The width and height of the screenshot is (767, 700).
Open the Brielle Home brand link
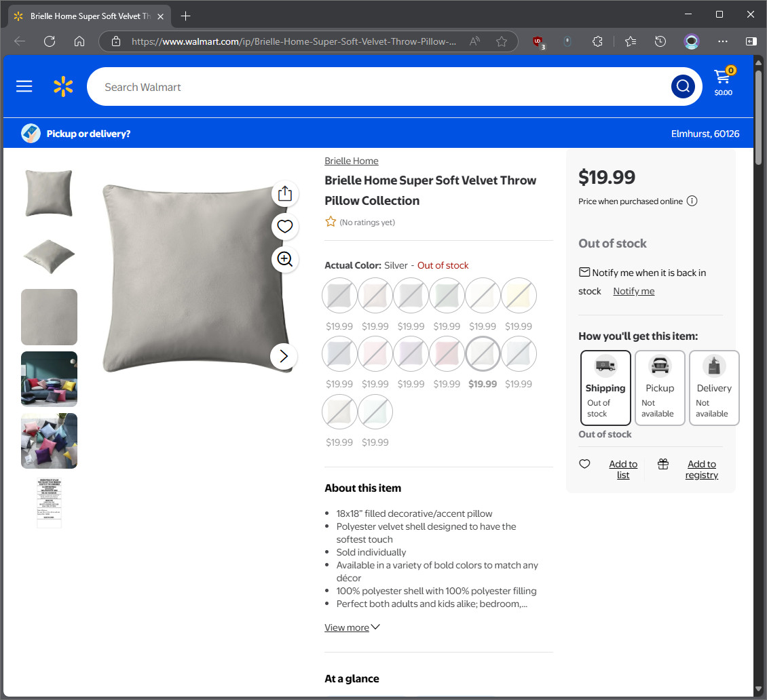click(351, 161)
